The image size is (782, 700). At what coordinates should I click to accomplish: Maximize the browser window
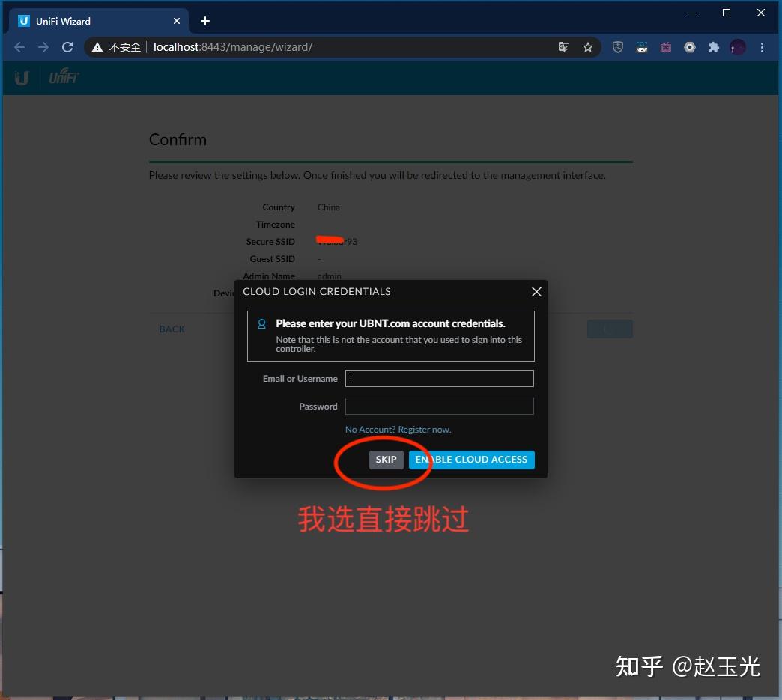(x=726, y=13)
